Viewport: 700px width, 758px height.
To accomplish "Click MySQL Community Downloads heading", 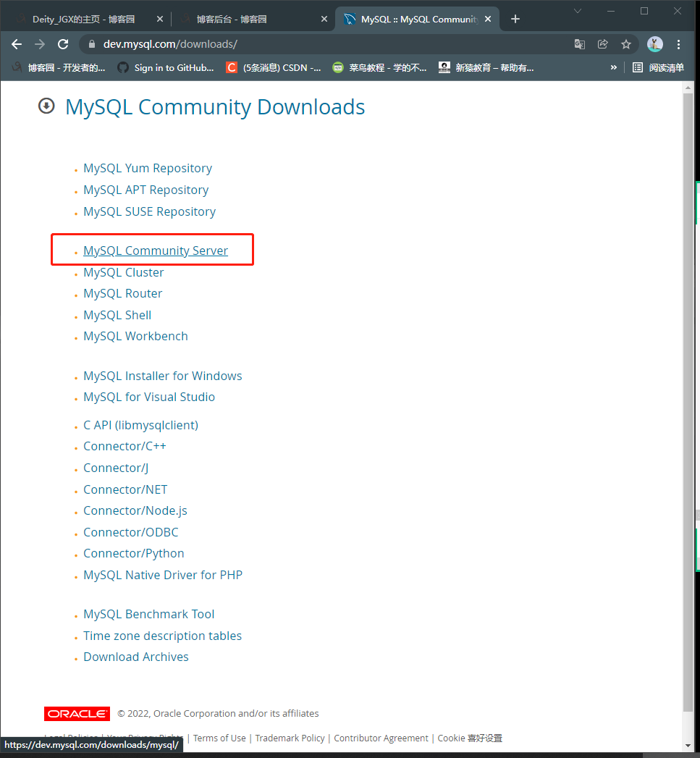I will [x=215, y=107].
